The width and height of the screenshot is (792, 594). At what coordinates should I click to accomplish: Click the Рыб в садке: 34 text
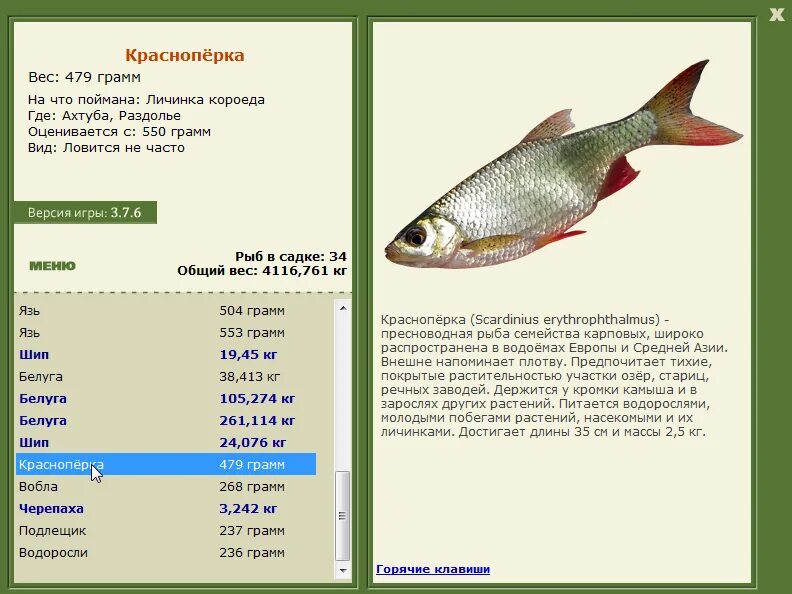[291, 257]
